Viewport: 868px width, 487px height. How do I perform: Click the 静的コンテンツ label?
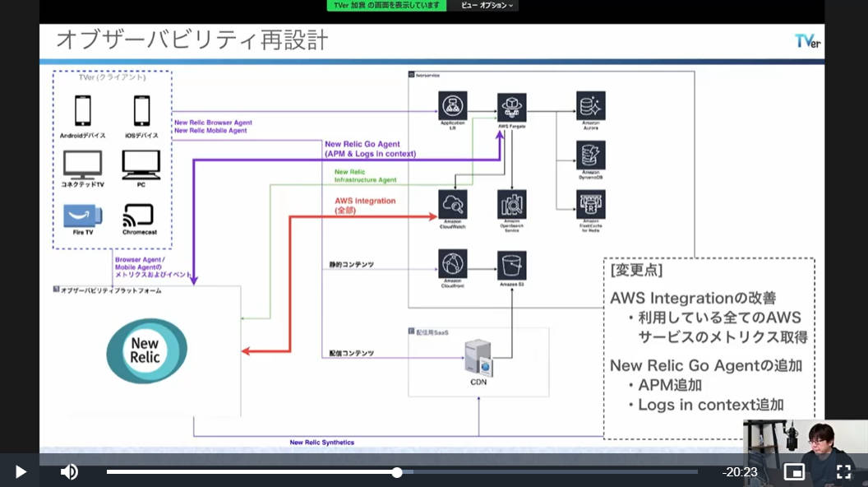coord(352,265)
